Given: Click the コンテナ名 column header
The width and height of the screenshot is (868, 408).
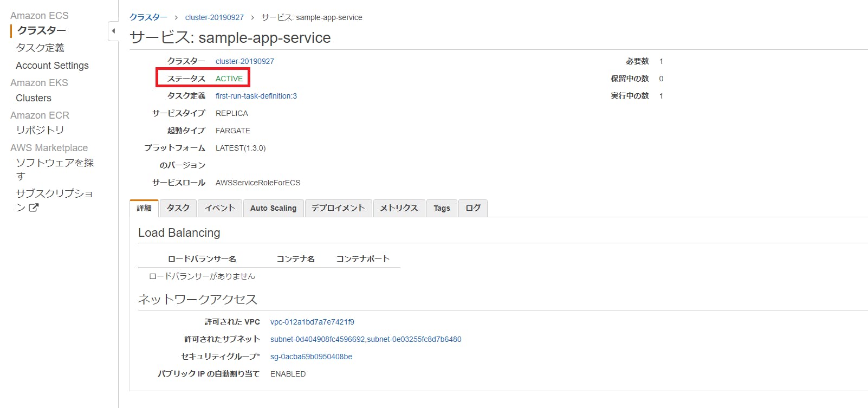Looking at the screenshot, I should pos(296,259).
